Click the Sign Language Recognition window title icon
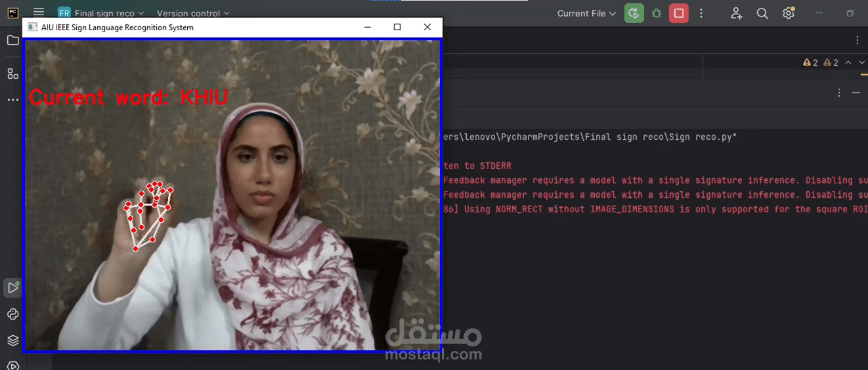868x370 pixels. pyautogui.click(x=32, y=27)
